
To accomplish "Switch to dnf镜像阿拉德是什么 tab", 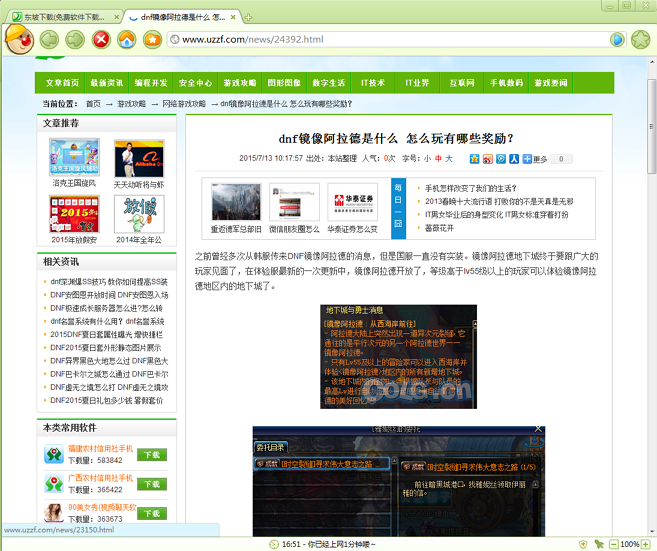I will [183, 17].
